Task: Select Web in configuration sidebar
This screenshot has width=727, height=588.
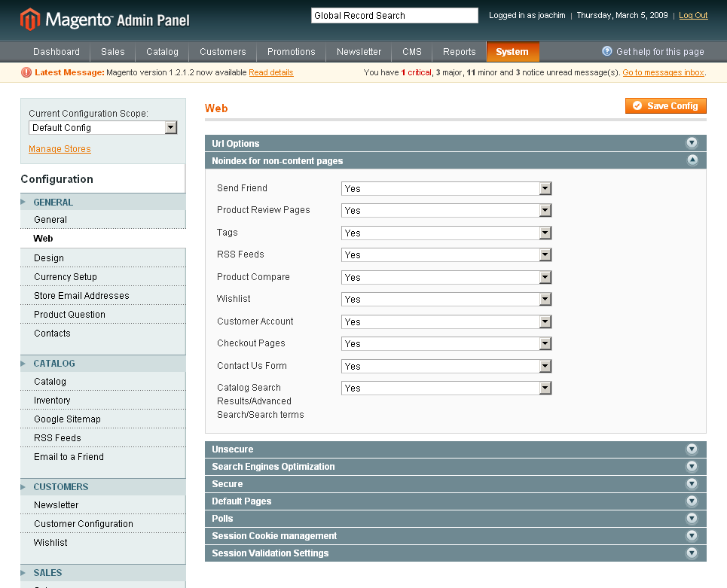Action: tap(103, 238)
